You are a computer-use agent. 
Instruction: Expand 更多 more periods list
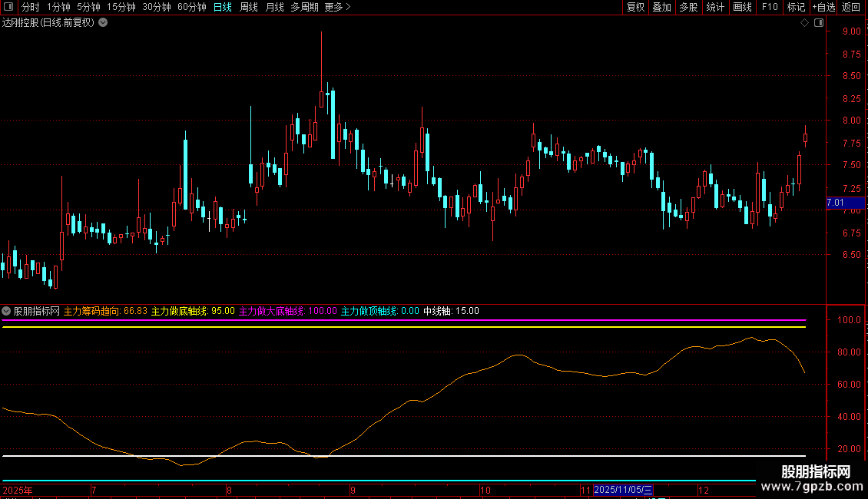click(x=337, y=7)
